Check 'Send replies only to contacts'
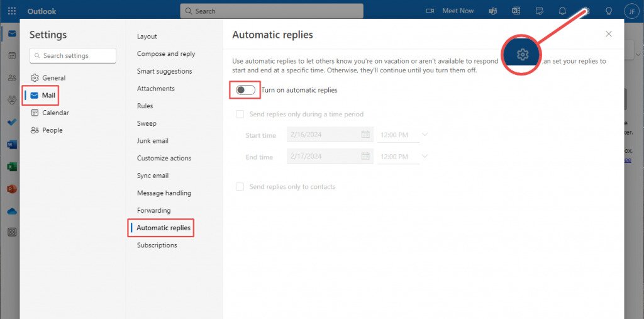Viewport: 644px width, 319px height. pos(240,187)
